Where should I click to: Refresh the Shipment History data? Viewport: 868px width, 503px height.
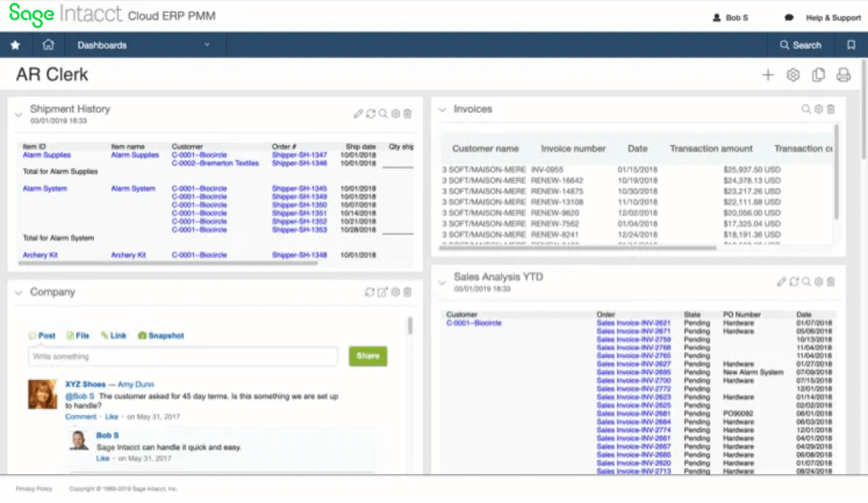370,113
